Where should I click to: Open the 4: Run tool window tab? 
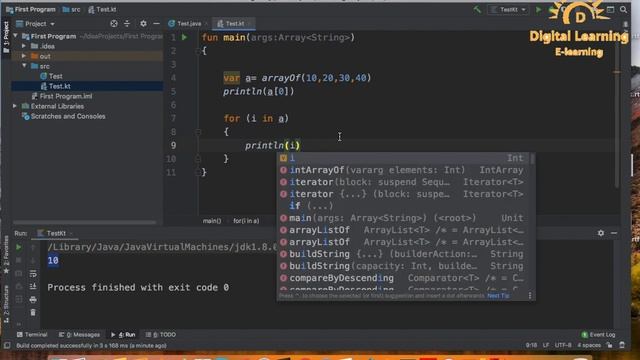[123, 335]
